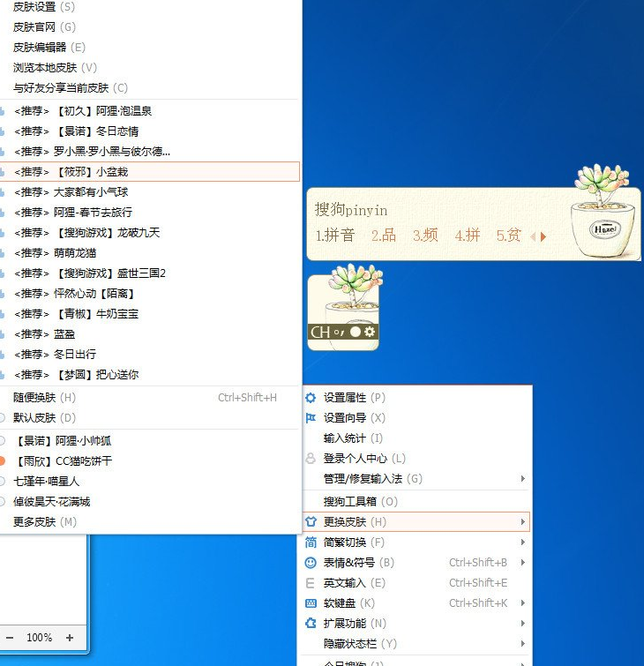Click the smiley icon beside 表情&符号
644x666 pixels.
[311, 563]
